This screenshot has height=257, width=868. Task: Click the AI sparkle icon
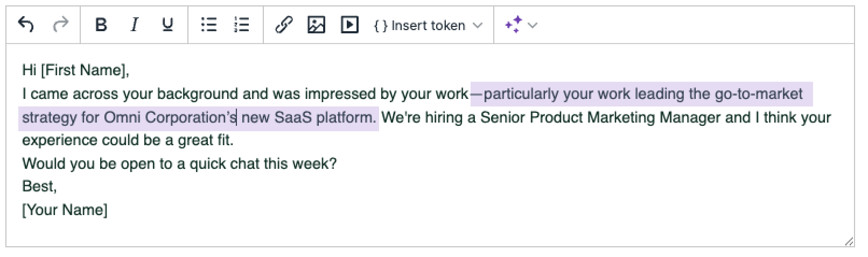click(x=513, y=25)
